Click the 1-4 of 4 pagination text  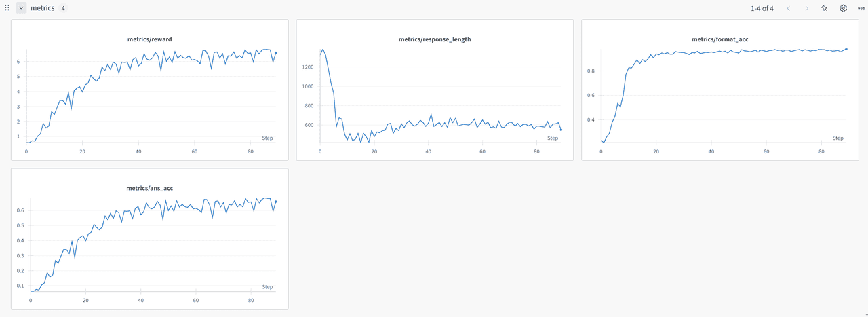pyautogui.click(x=762, y=8)
